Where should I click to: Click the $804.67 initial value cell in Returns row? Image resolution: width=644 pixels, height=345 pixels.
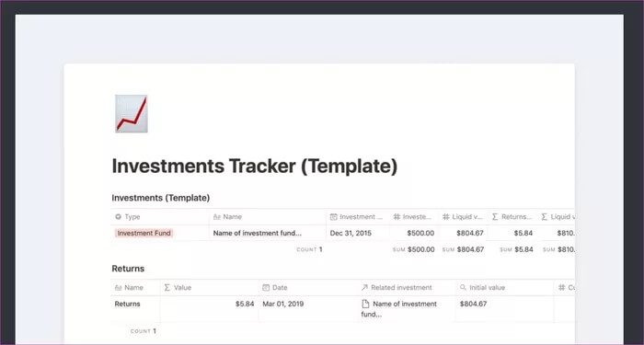click(x=473, y=304)
